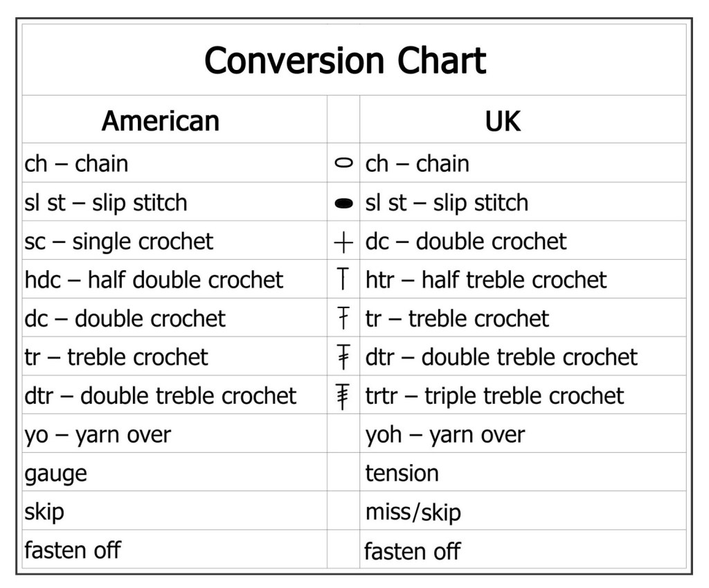
Task: Select UK "htr – half treble crochet" cell
Action: [x=485, y=280]
